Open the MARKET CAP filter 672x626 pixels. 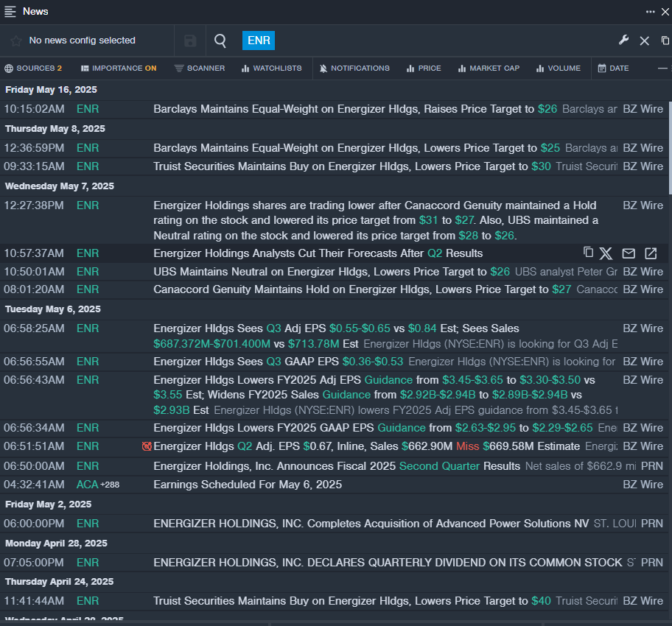click(x=489, y=68)
